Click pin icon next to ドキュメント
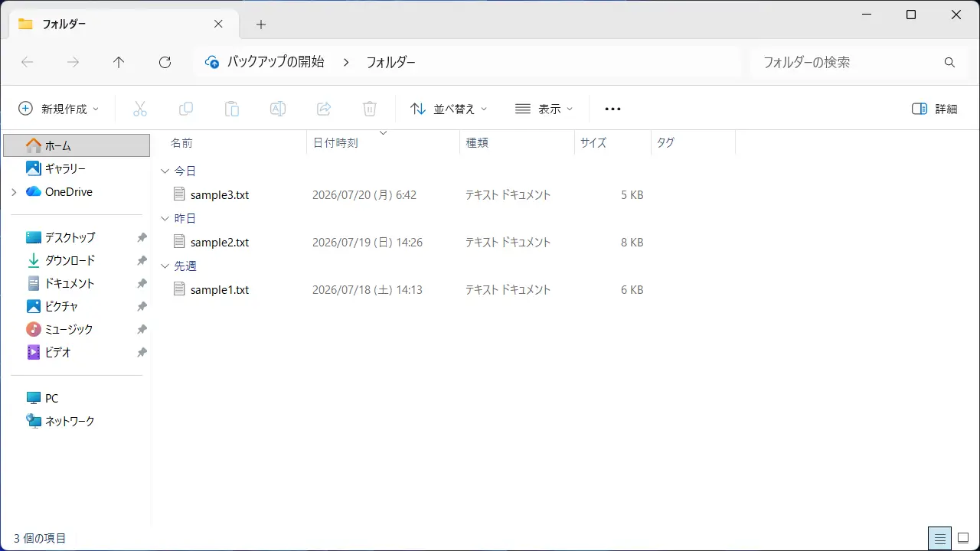The width and height of the screenshot is (980, 551). (x=142, y=284)
